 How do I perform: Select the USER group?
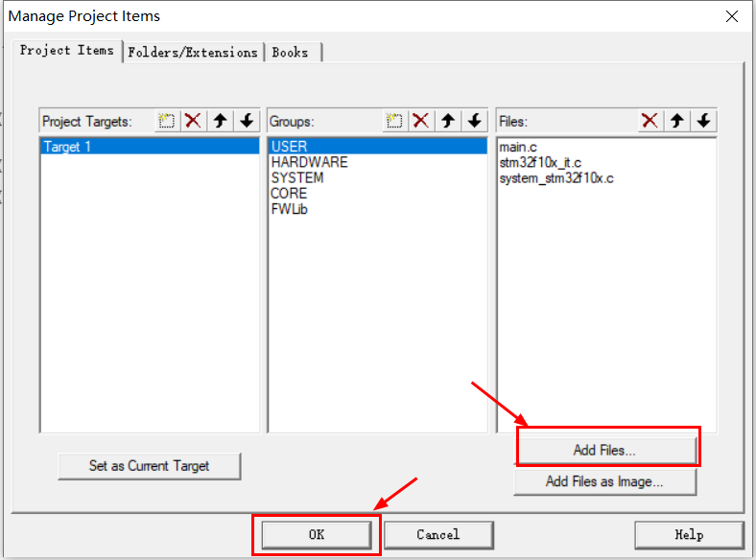[x=377, y=147]
